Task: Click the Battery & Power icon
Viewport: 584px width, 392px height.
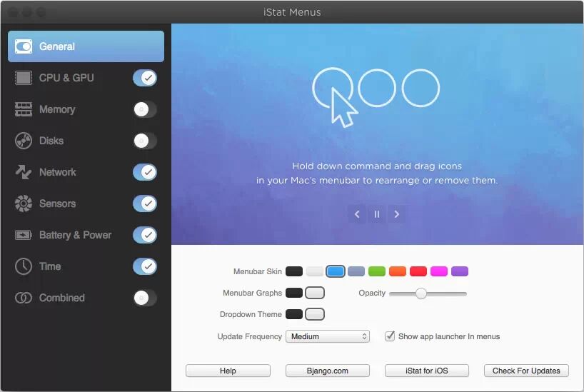Action: 23,235
